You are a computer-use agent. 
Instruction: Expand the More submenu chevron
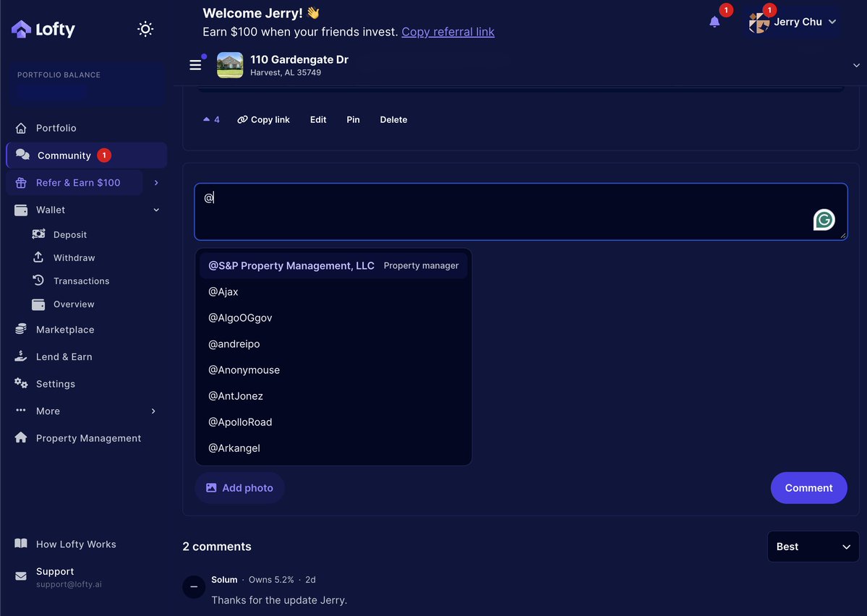pos(153,411)
